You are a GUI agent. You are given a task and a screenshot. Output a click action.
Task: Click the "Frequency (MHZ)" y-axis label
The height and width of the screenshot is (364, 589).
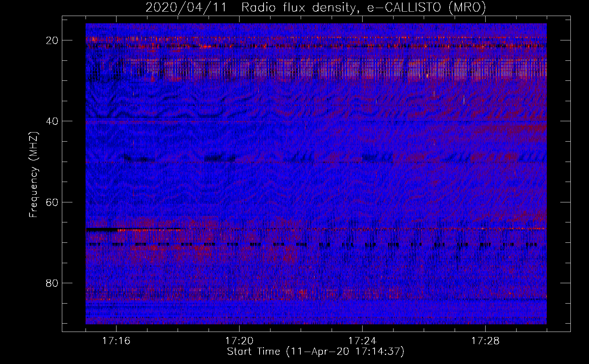pyautogui.click(x=33, y=175)
